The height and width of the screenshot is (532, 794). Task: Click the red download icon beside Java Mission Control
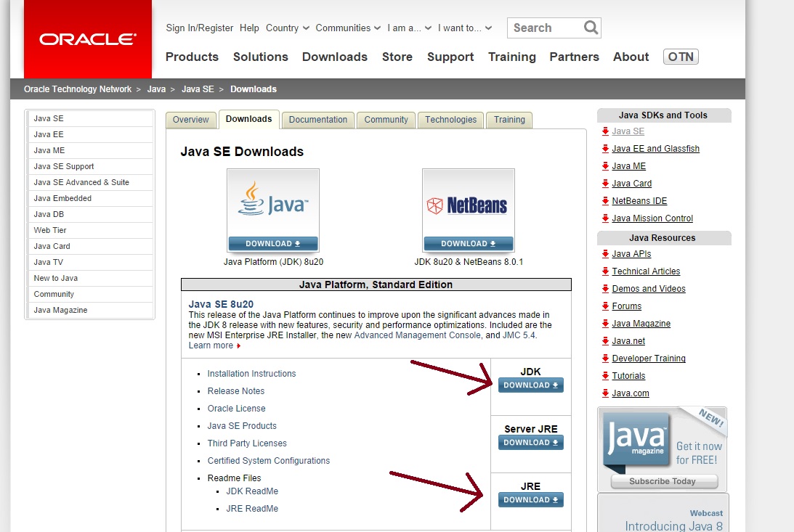[605, 218]
